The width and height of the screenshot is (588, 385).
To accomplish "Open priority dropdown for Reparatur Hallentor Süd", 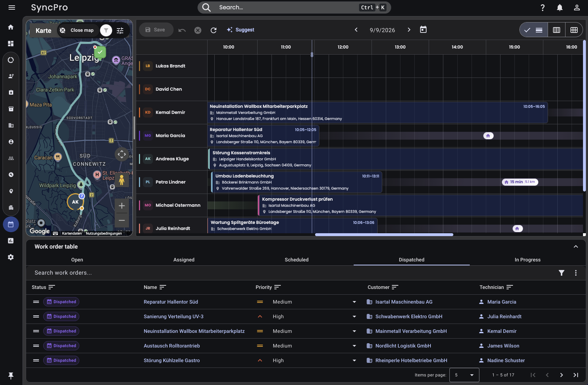I will 354,302.
